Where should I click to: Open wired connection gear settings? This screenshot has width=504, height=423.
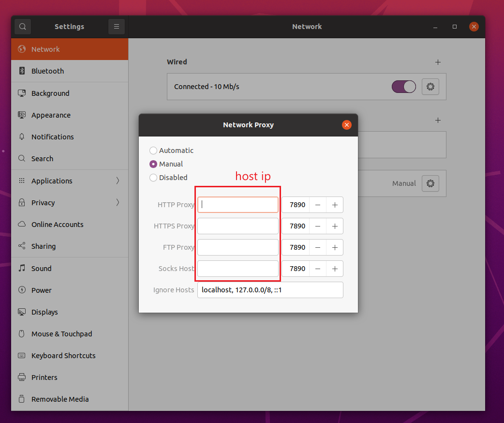click(x=430, y=87)
